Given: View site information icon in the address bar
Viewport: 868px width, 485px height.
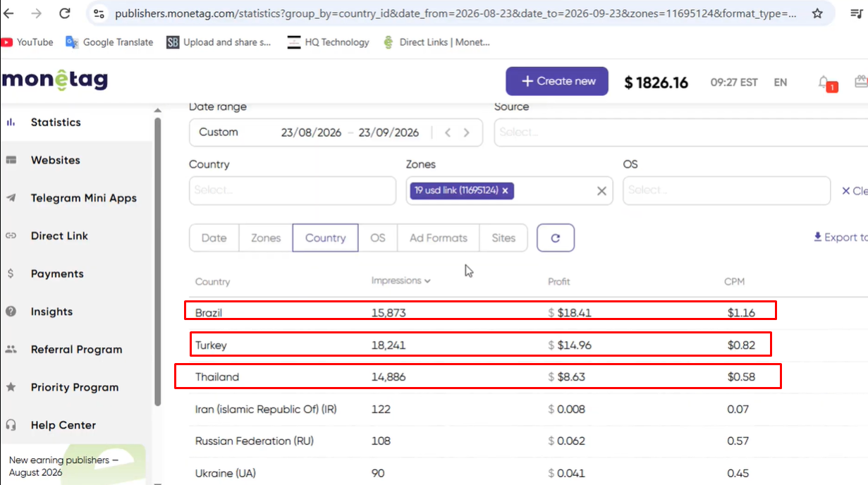Looking at the screenshot, I should click(x=99, y=13).
